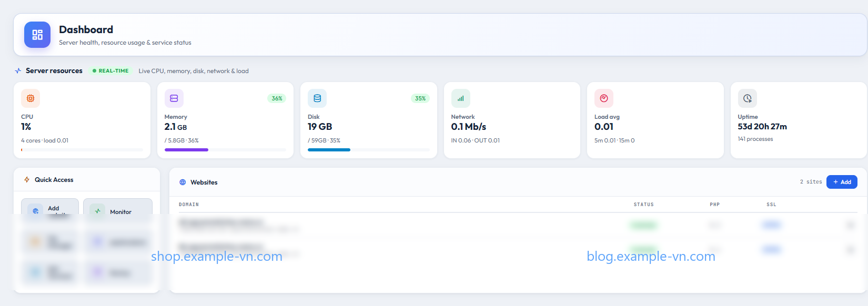Click the 'Dashboard' page title
The width and height of the screenshot is (868, 306).
click(x=86, y=29)
